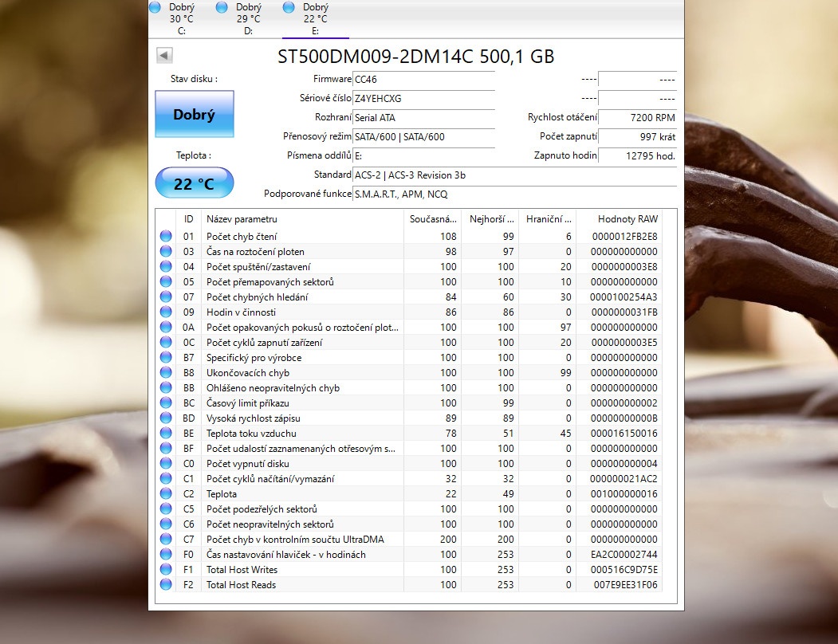The height and width of the screenshot is (644, 838).
Task: Click the 7200 RPM rotation speed value
Action: point(637,118)
